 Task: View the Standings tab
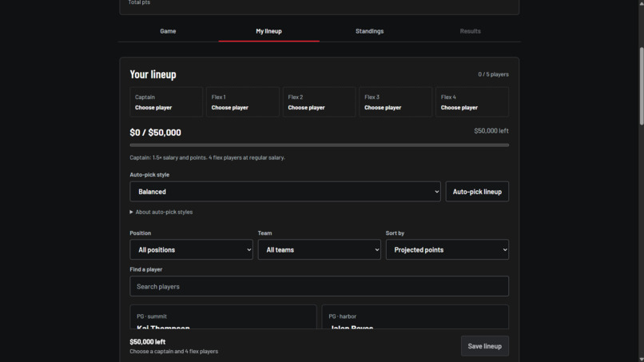point(369,31)
